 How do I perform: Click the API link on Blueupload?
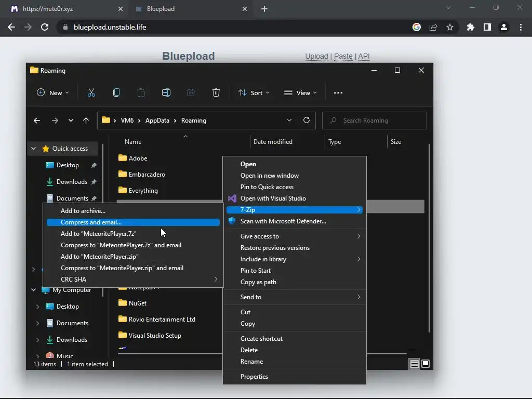(364, 56)
